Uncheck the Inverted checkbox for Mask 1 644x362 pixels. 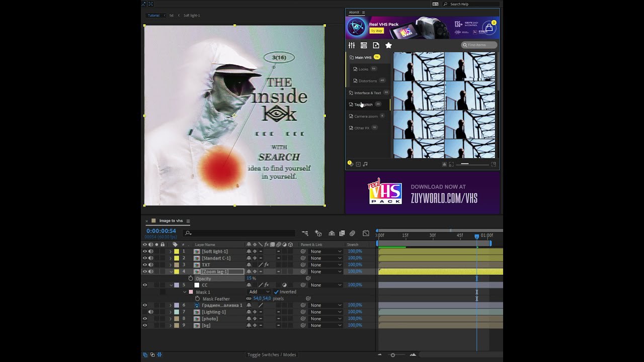[x=276, y=292]
